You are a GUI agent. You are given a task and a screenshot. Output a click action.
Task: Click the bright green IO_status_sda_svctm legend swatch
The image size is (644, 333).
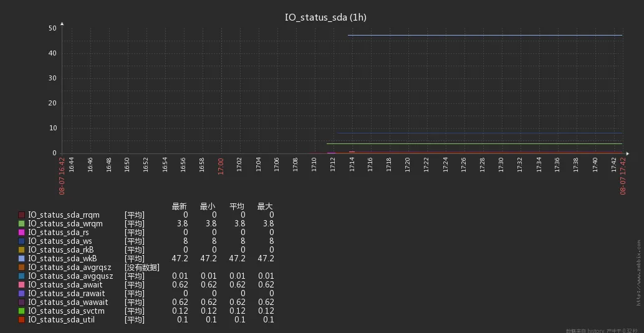pyautogui.click(x=21, y=311)
